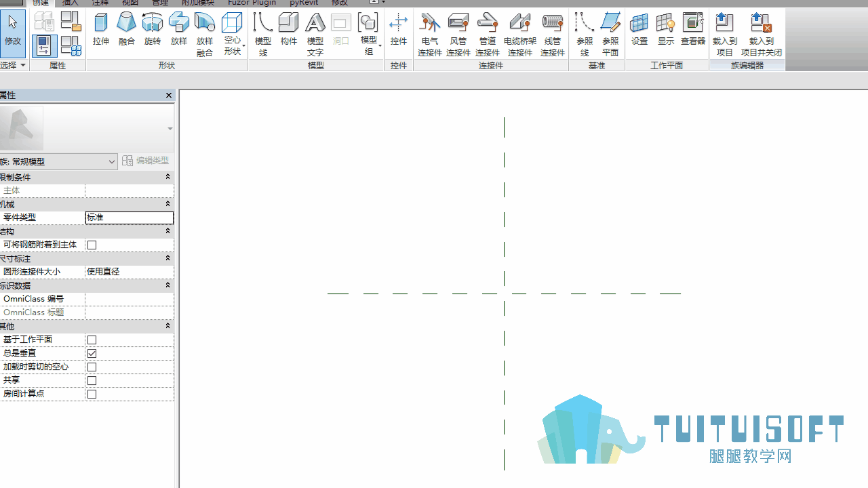Draw a 参照线 reference line
868x488 pixels.
(x=585, y=34)
